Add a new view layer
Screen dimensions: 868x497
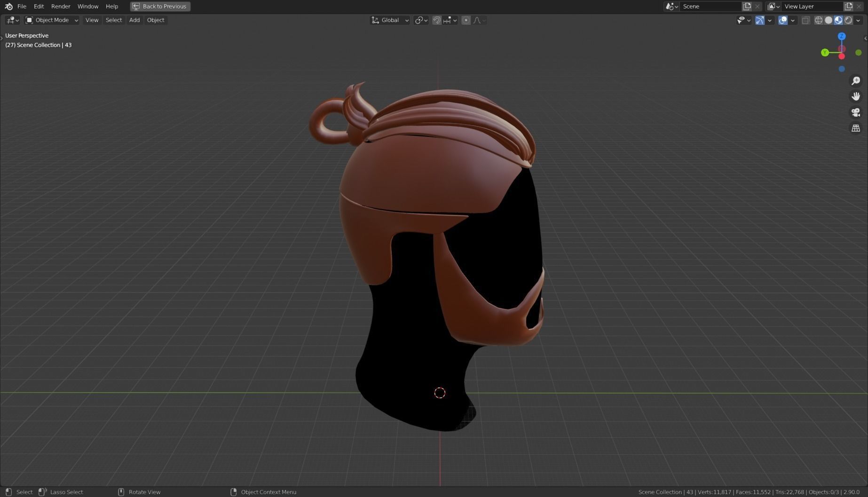pos(849,7)
